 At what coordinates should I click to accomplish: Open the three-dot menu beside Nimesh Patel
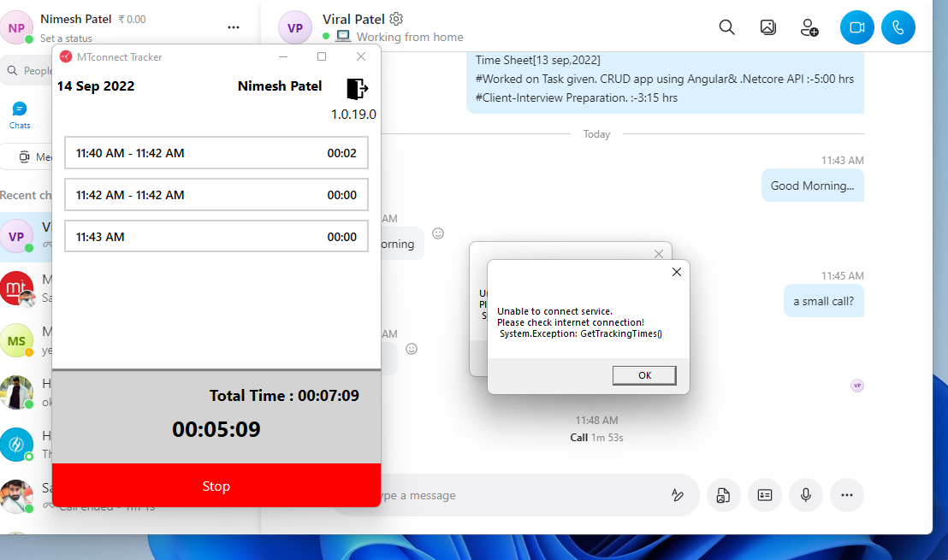click(x=234, y=27)
